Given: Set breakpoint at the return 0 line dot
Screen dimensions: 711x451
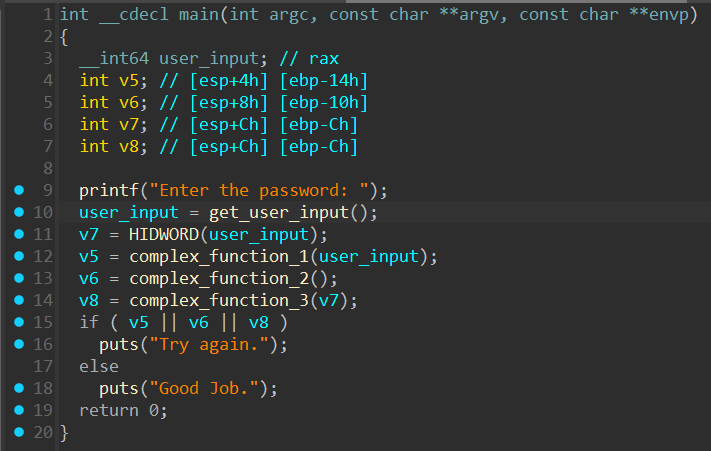Looking at the screenshot, I should (19, 410).
